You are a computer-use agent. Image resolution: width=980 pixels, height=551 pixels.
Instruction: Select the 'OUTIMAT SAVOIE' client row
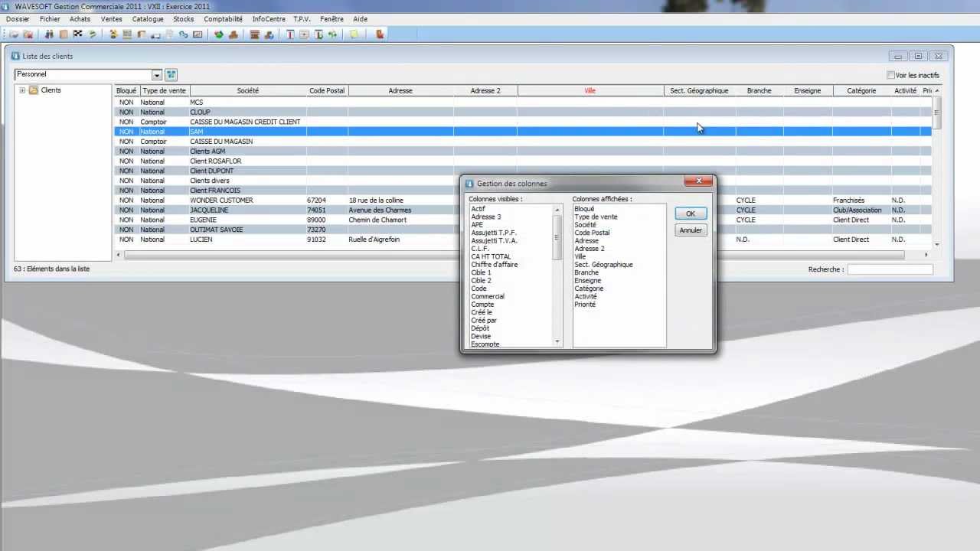[523, 230]
